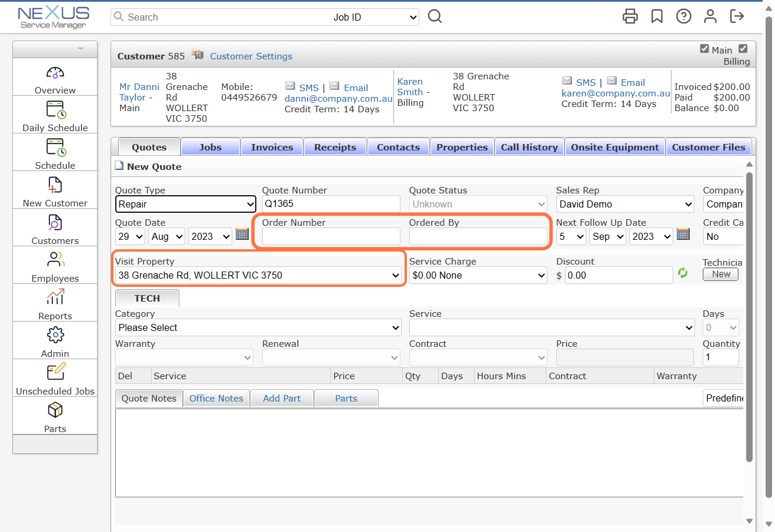The height and width of the screenshot is (532, 775).
Task: Open Next Follow Up Date calendar icon
Action: tap(683, 235)
